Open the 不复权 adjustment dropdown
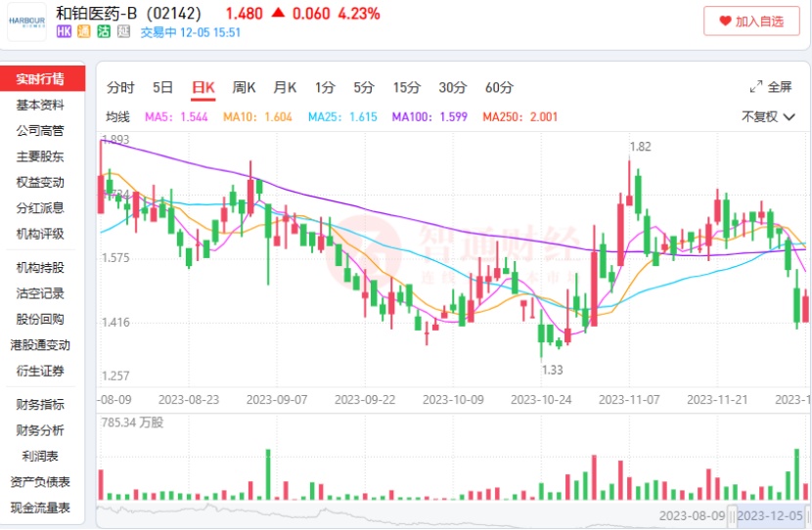Screen dimensions: 812x530 coord(767,116)
